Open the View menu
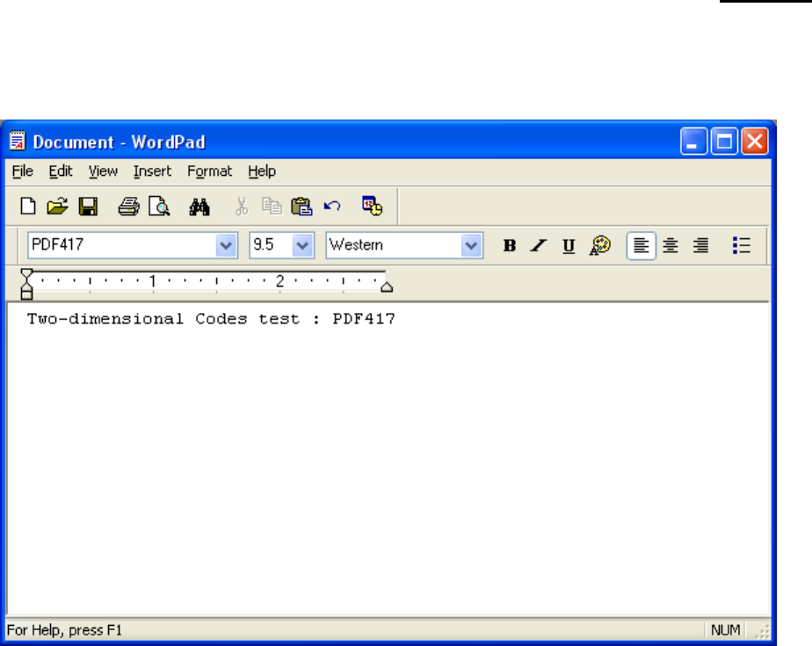Screen dimensions: 812x646 103,171
